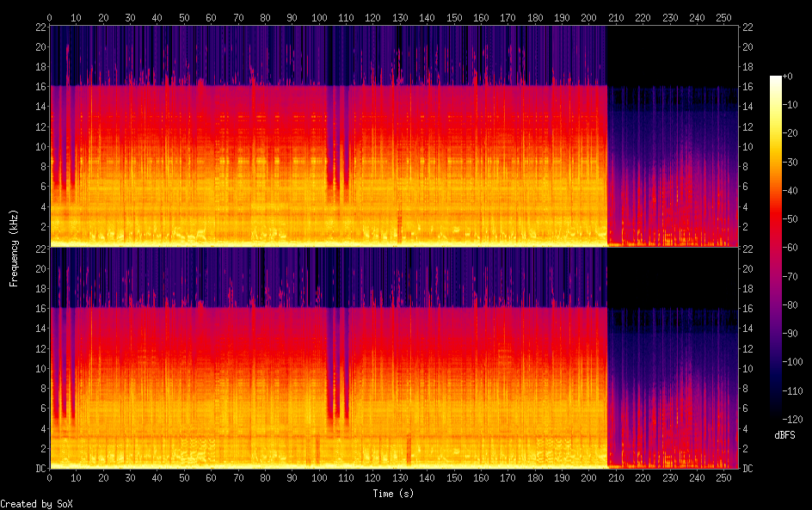812x510 pixels.
Task: Click the '-60' value on the color scale
Action: [x=790, y=248]
